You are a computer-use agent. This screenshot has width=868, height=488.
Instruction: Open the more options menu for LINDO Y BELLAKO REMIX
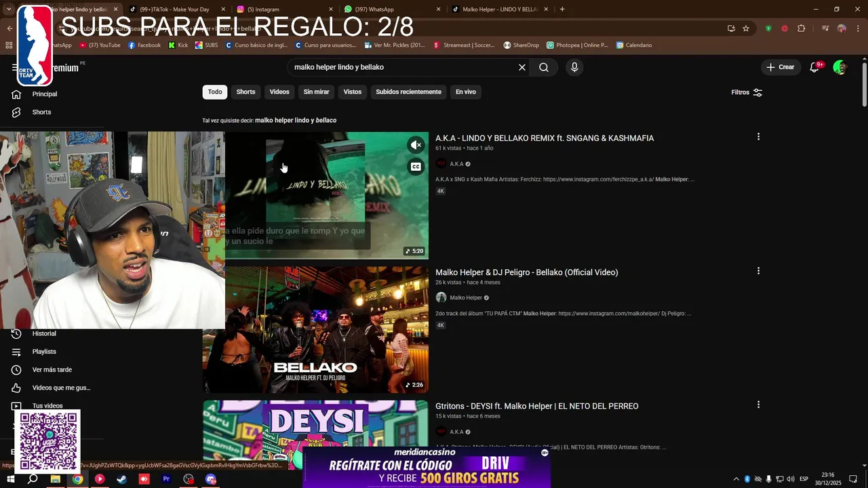click(758, 137)
